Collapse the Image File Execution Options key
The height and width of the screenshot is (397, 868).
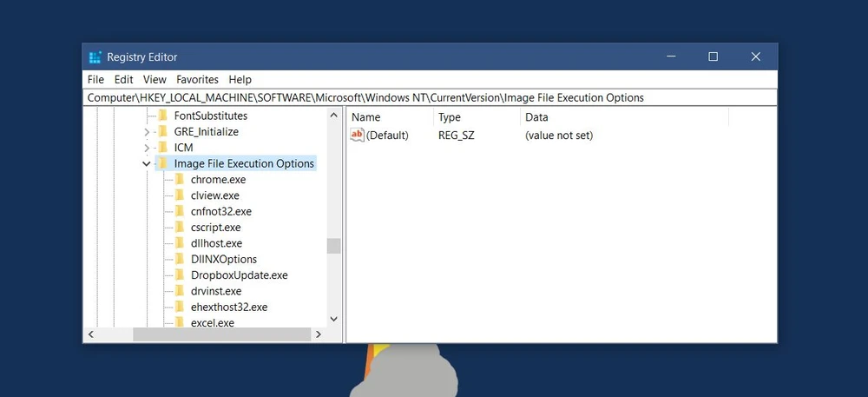point(146,163)
